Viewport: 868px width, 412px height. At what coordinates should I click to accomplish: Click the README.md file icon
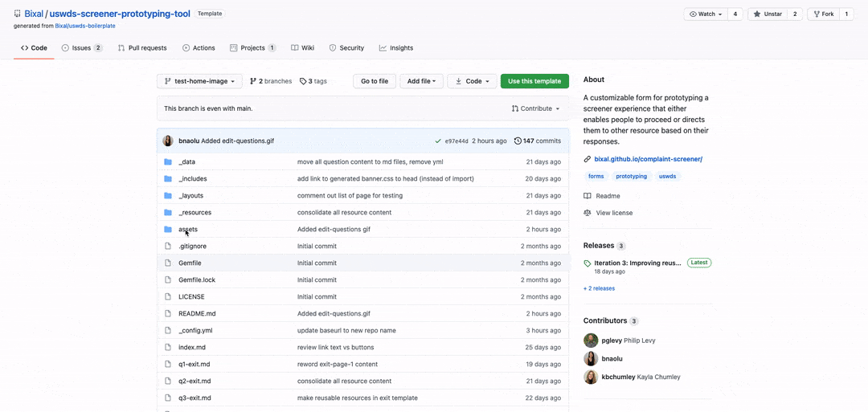[168, 313]
